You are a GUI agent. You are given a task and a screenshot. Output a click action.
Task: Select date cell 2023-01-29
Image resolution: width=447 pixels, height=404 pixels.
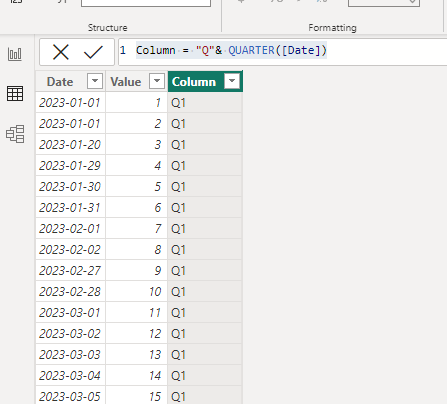[70, 166]
